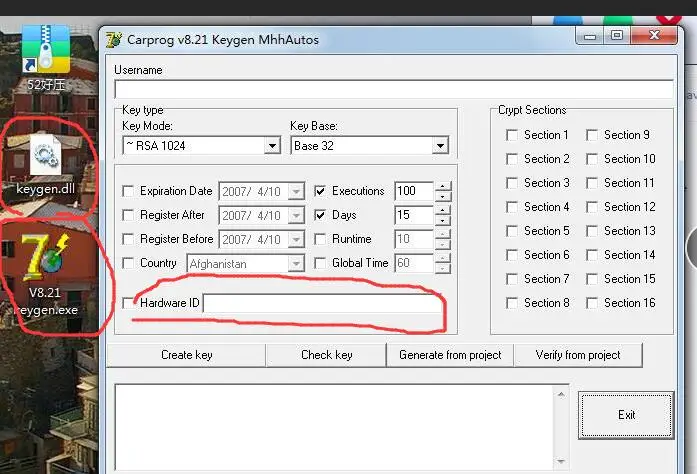Click the Days number field
This screenshot has height=474, width=697.
point(413,215)
